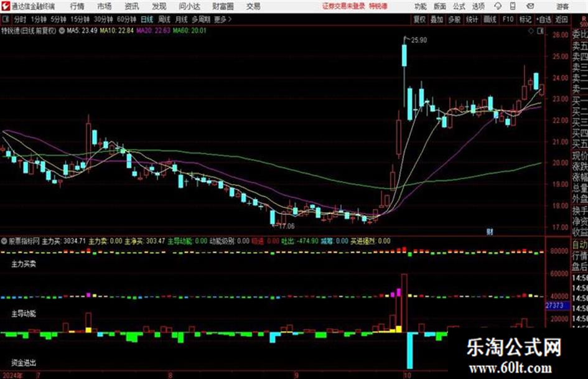This screenshot has height=379, width=588.
Task: Select the 月线 monthly chart tab
Action: (x=181, y=19)
